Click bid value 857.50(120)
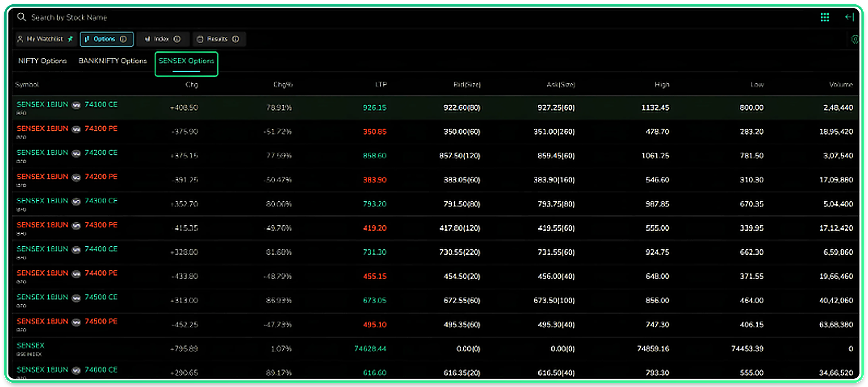 pos(460,156)
